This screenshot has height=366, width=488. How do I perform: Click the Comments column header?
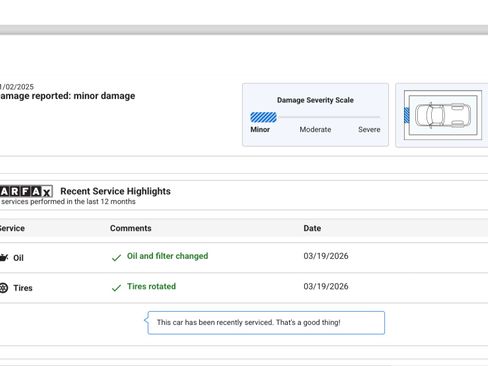click(131, 228)
